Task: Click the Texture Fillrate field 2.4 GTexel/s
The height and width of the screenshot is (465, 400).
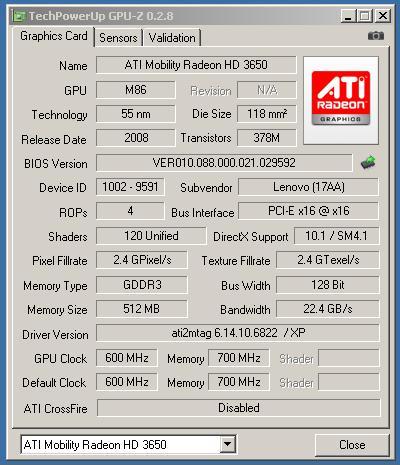Action: click(328, 260)
